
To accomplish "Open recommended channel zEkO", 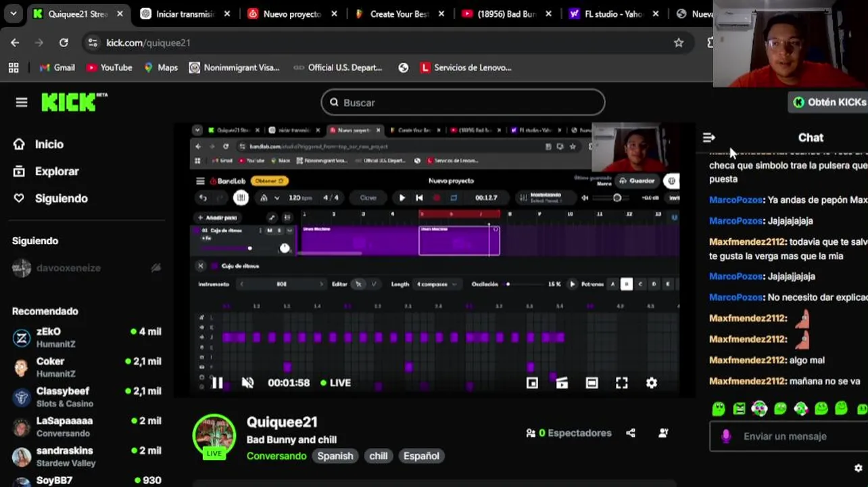I will tap(88, 338).
